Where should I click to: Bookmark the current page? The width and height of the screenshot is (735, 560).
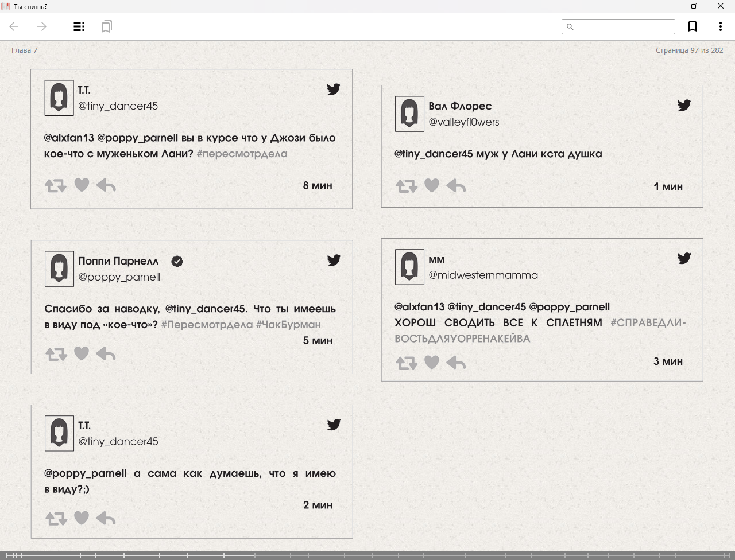[693, 26]
